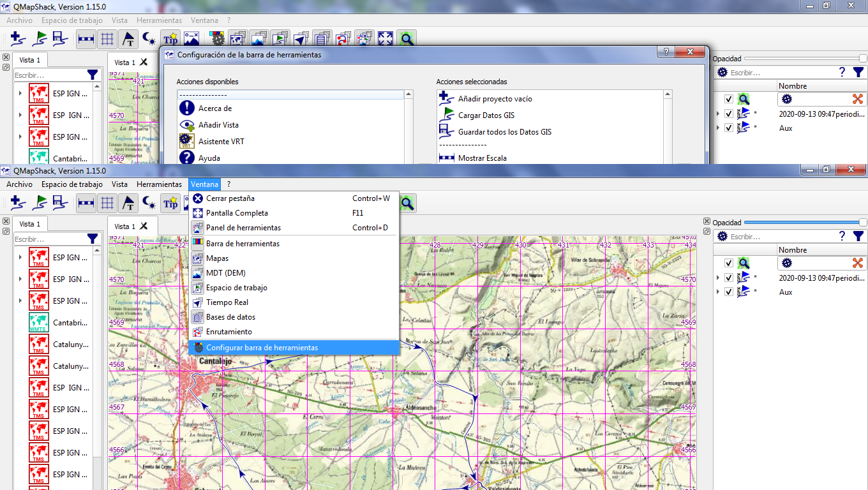Uncheck the search row checkbox in Ventana-menu window

tap(729, 263)
